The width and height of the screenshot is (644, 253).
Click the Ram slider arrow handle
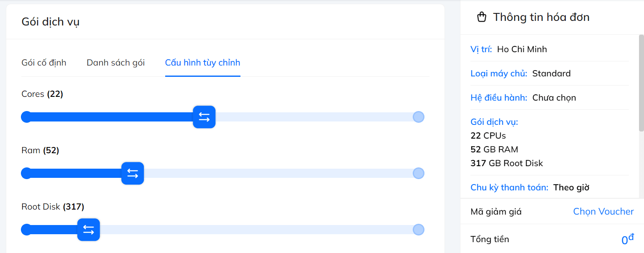[x=133, y=173]
